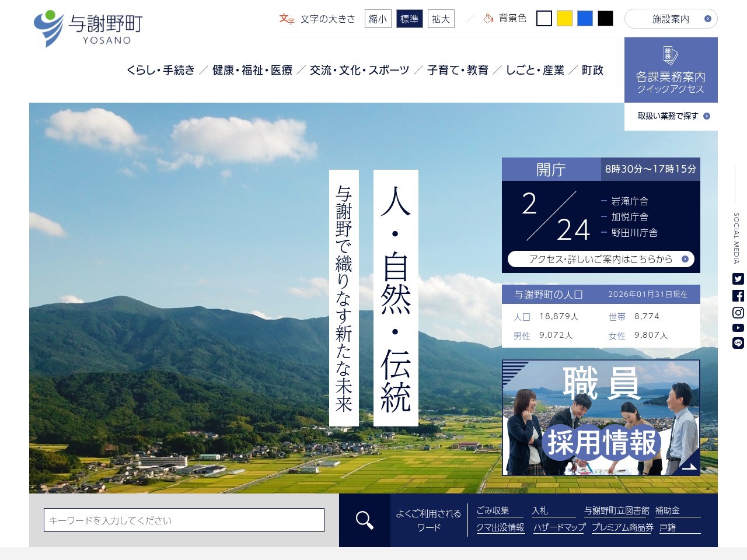Screen dimensions: 747x560
Task: Click the keyword search input field
Action: (x=184, y=520)
